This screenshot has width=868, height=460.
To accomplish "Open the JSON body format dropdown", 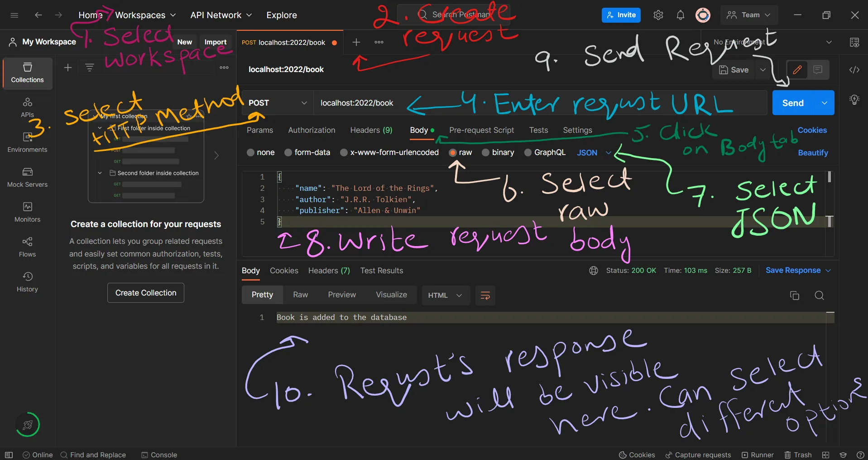I will [594, 153].
